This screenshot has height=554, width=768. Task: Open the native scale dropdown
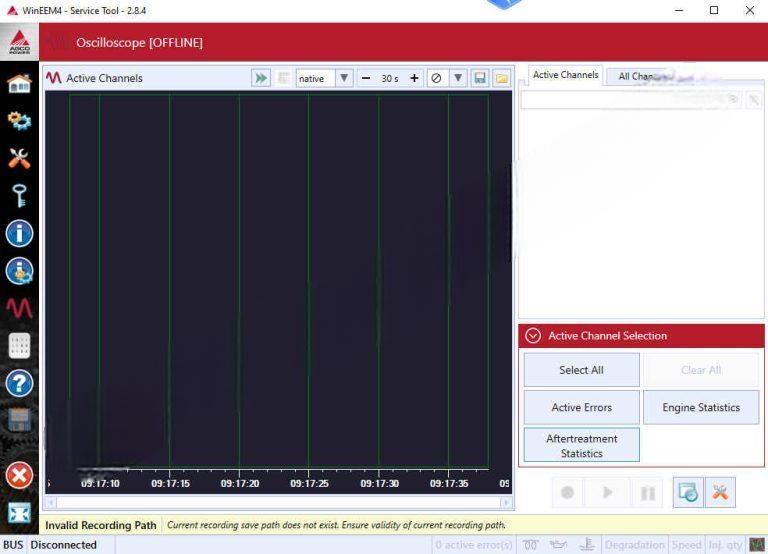344,78
